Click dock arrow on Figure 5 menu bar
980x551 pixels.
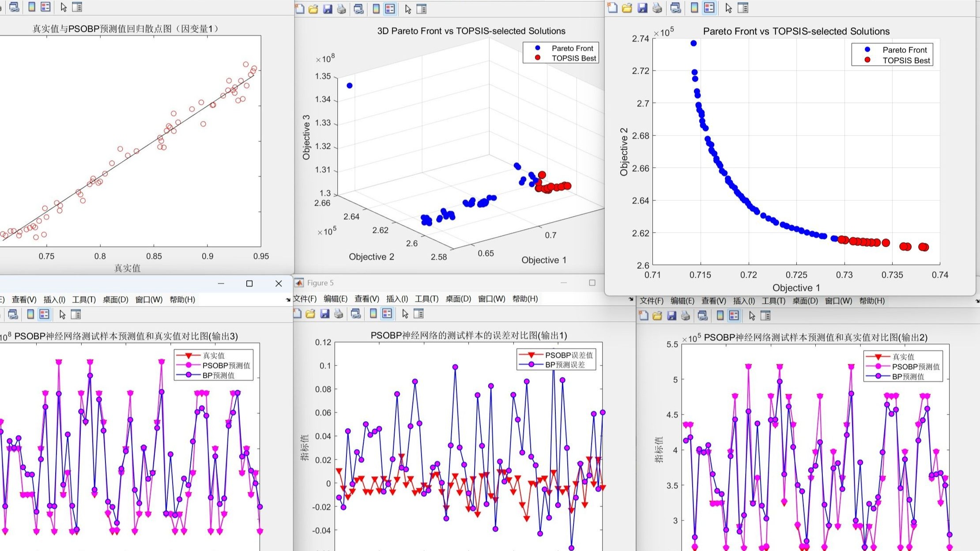(x=631, y=299)
